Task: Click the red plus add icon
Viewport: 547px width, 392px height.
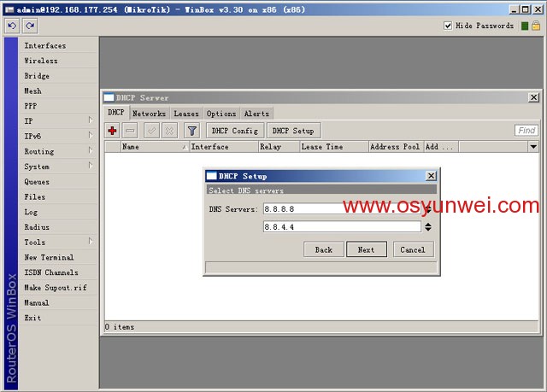Action: coord(112,131)
